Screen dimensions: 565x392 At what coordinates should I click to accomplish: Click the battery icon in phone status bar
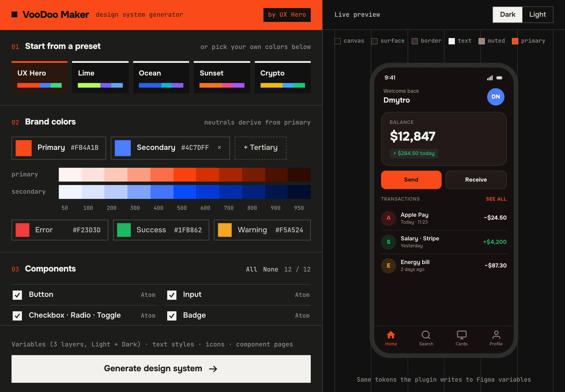click(499, 78)
